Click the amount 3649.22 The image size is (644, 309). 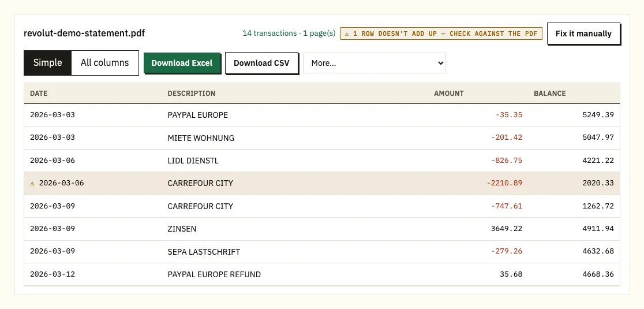click(507, 229)
